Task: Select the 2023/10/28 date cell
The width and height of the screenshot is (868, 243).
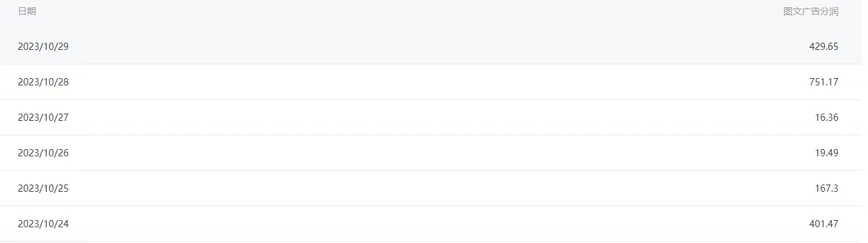Action: (x=43, y=82)
